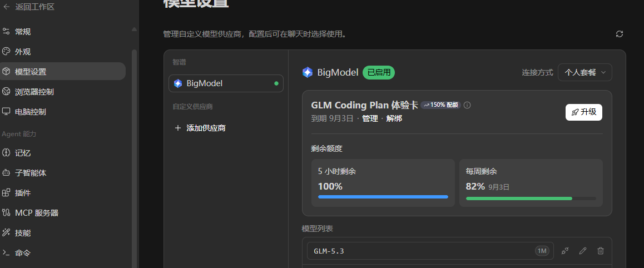Select 模型设置 in the sidebar
Viewport: 644px width, 268px height.
63,71
